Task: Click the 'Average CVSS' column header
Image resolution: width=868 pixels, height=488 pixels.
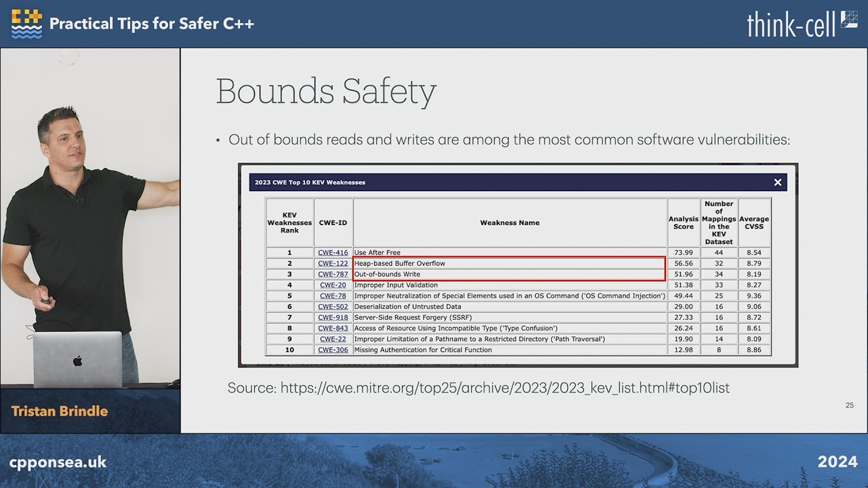Action: 754,223
